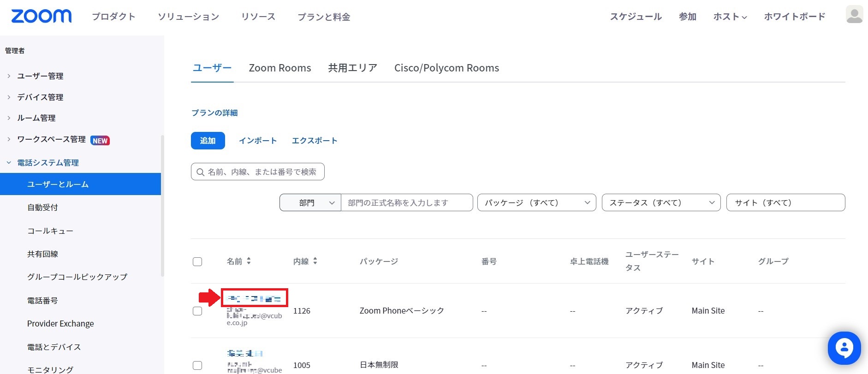This screenshot has width=868, height=374.
Task: Open コールキュー in sidebar
Action: click(x=50, y=231)
